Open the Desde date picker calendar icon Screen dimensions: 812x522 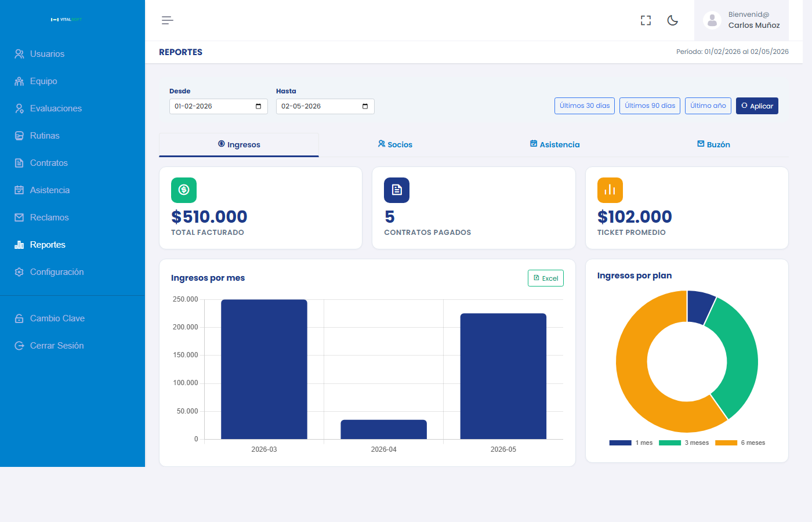(x=258, y=106)
